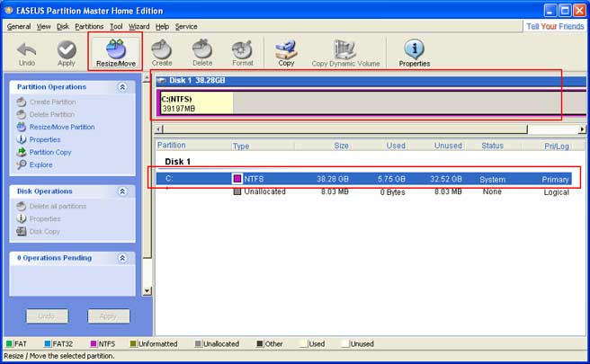The height and width of the screenshot is (364, 590).
Task: Click the disk map horizontal scrollbar track
Action: coord(553,129)
